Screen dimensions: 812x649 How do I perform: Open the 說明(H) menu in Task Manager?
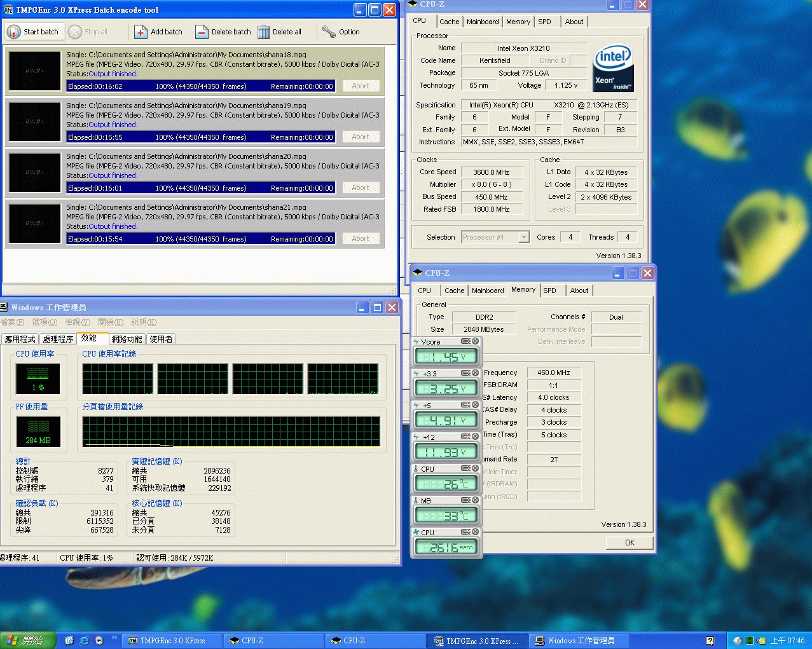(x=144, y=322)
